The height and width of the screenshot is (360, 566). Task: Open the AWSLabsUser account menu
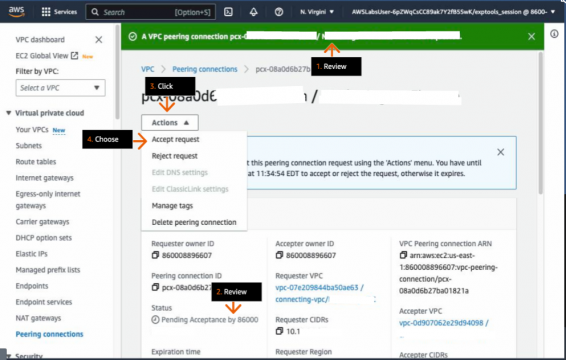tap(453, 12)
